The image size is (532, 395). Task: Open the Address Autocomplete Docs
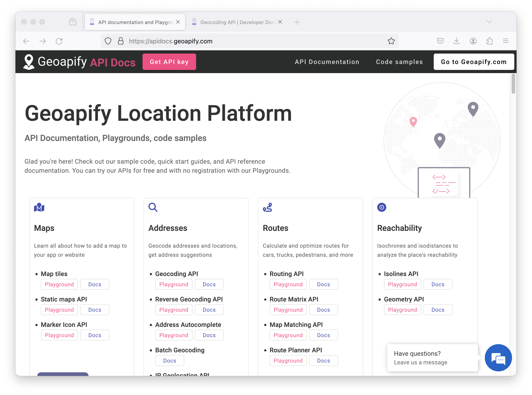coord(209,335)
